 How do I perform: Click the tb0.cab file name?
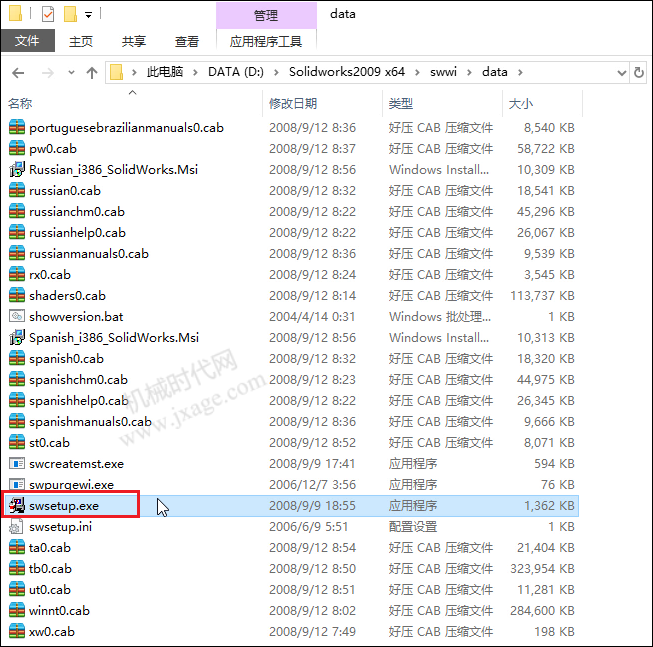pyautogui.click(x=50, y=569)
